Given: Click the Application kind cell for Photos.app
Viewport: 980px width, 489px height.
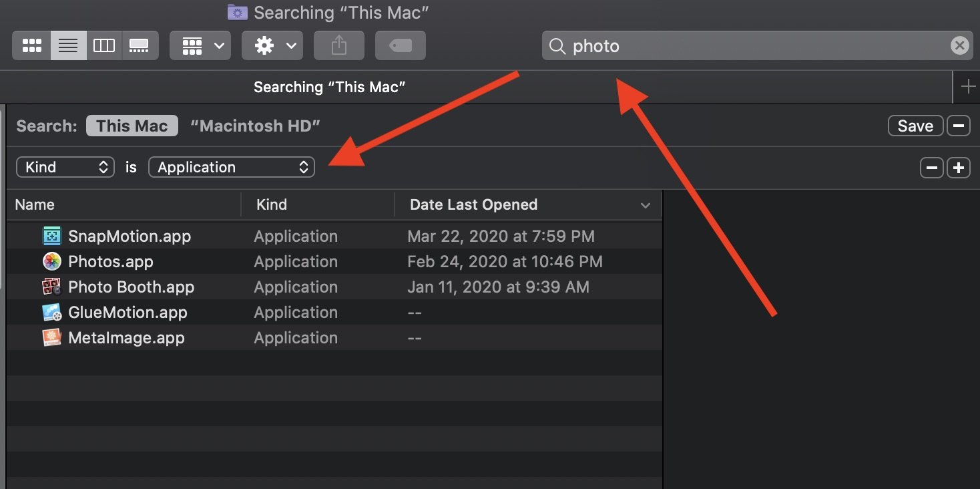Looking at the screenshot, I should [296, 261].
